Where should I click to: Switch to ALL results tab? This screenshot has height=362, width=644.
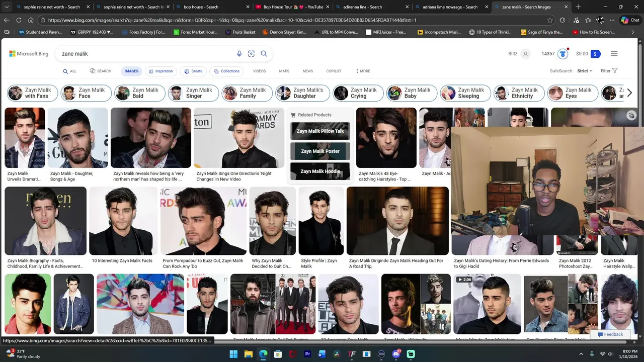(x=70, y=71)
